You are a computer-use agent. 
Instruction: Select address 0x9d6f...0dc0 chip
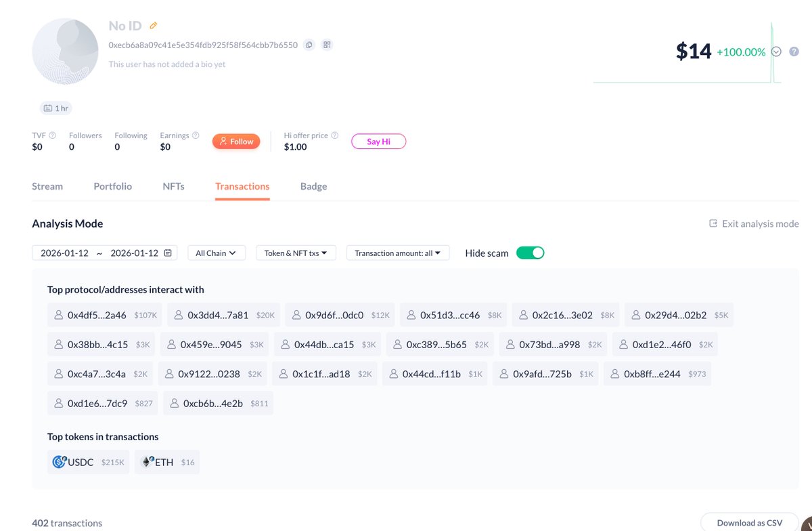click(x=340, y=315)
